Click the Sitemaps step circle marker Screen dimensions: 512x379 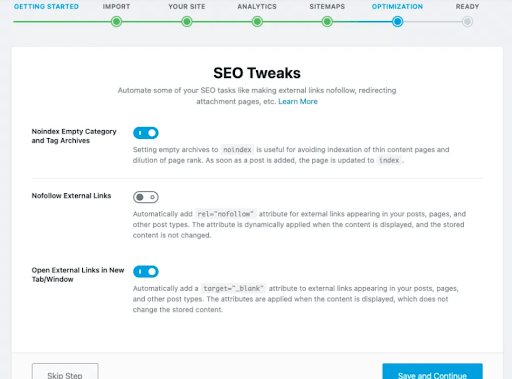(x=327, y=22)
